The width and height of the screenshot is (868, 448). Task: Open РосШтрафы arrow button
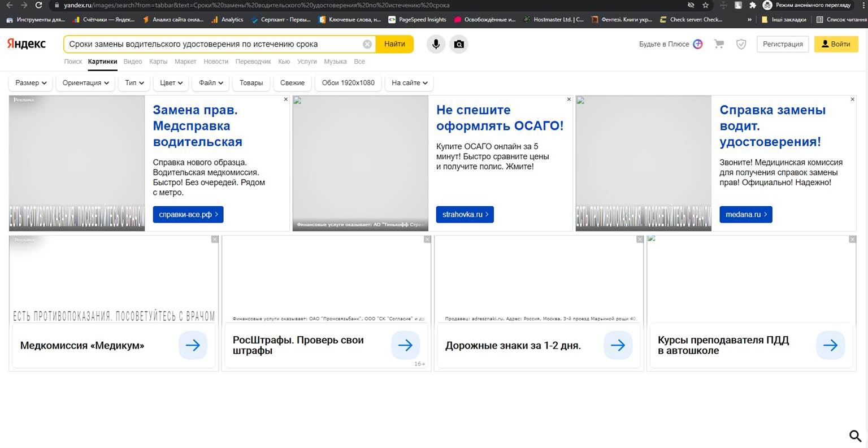coord(405,345)
